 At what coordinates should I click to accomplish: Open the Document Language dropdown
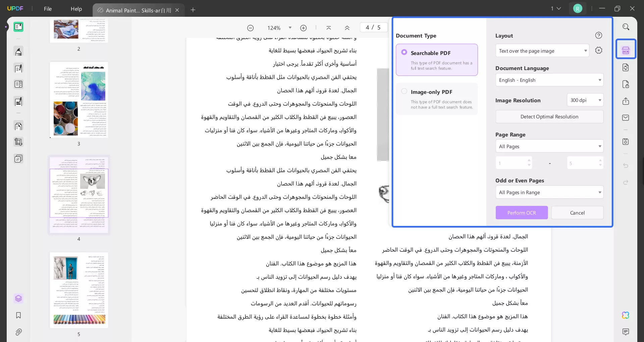[x=549, y=80]
